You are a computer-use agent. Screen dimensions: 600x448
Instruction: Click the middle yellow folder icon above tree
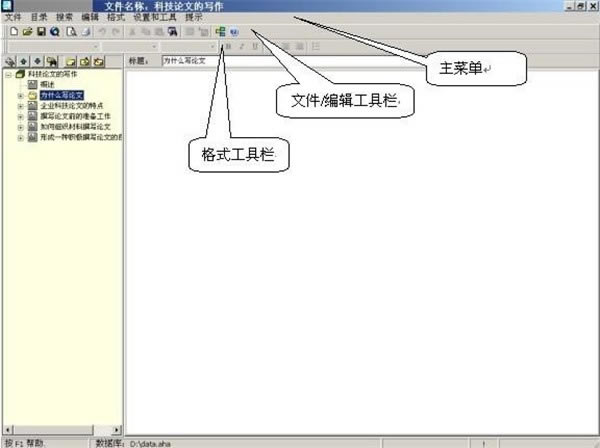(x=85, y=61)
